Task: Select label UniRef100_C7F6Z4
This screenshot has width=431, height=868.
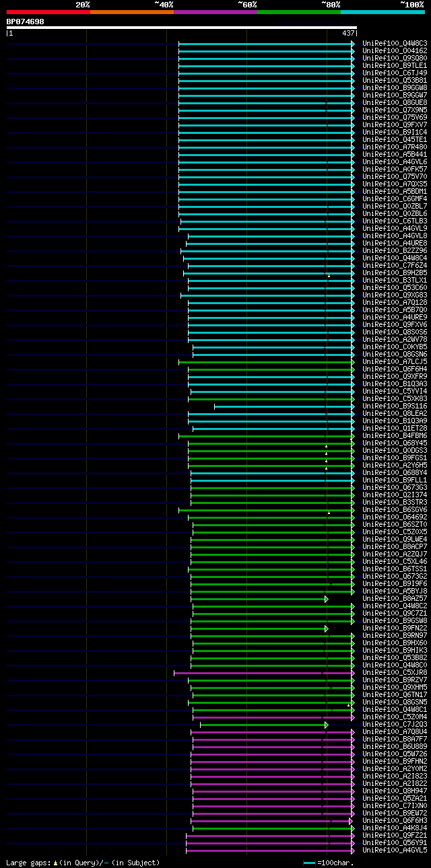Action: pos(395,265)
